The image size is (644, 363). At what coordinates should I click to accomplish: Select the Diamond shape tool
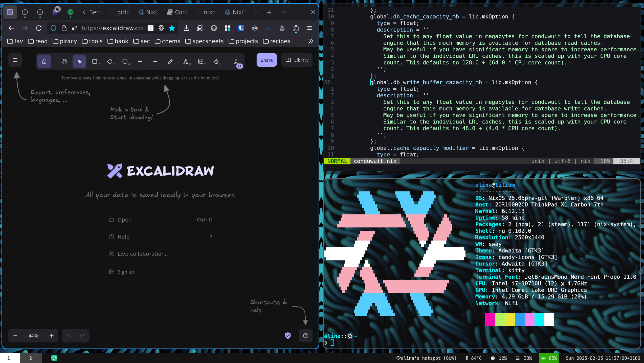tap(110, 61)
